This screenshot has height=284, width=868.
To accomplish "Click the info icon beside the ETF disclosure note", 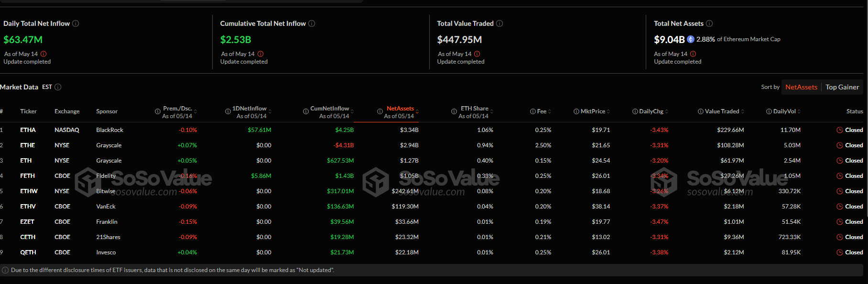I will [5, 270].
